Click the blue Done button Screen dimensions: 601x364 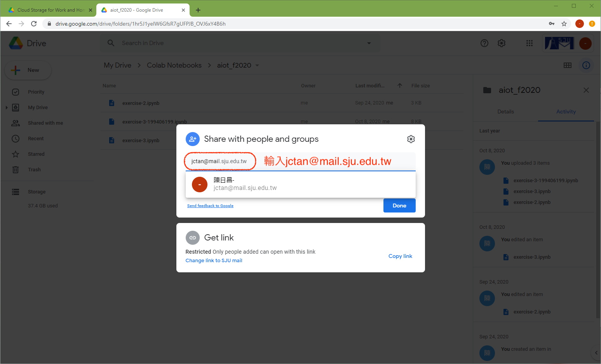point(399,206)
